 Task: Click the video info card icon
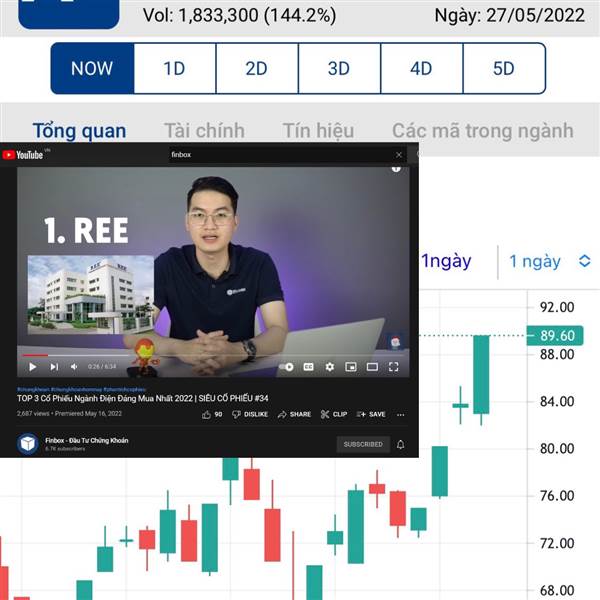click(x=396, y=168)
